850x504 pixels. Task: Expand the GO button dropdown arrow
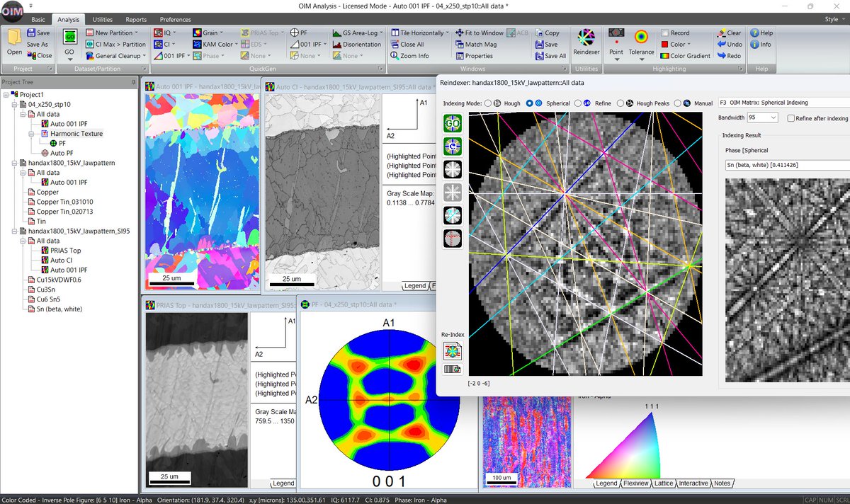(x=69, y=59)
